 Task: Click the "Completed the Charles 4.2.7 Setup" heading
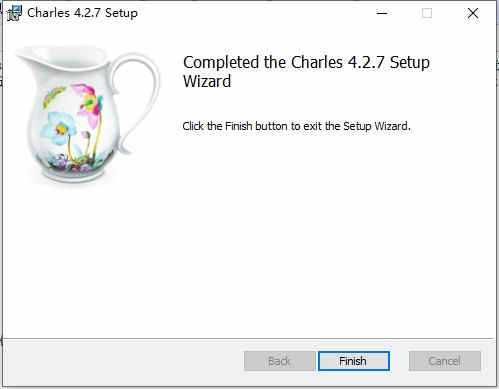(306, 62)
